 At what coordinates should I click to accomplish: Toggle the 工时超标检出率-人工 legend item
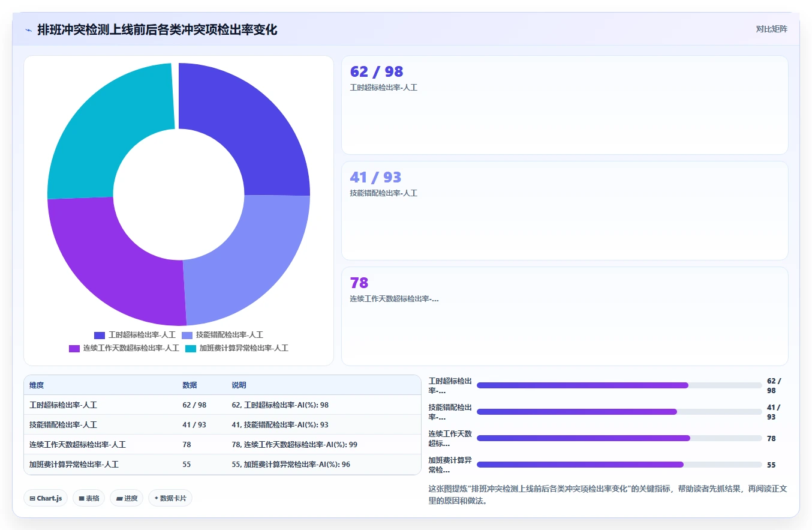point(135,335)
